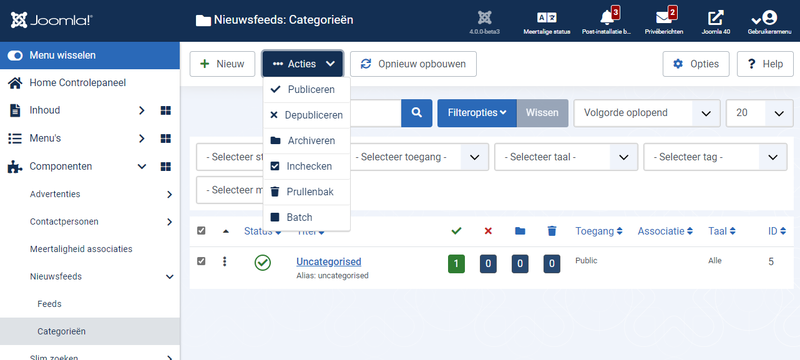Choose Prullenbak from Acties menu
Viewport: 800px width, 360px height.
click(x=307, y=192)
